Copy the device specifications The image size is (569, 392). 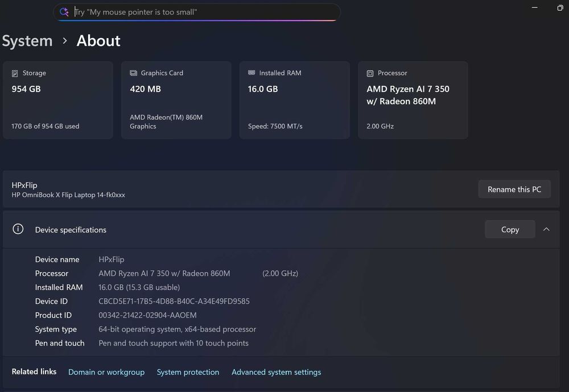[510, 229]
